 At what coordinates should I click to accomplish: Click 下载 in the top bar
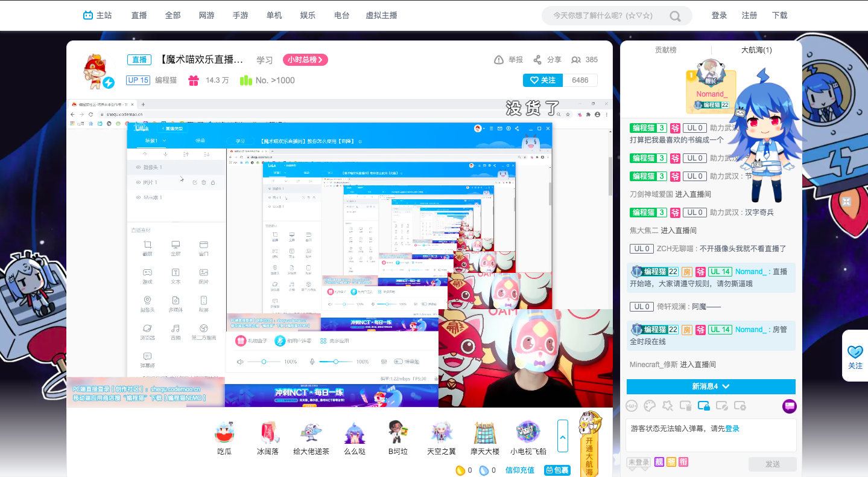780,16
